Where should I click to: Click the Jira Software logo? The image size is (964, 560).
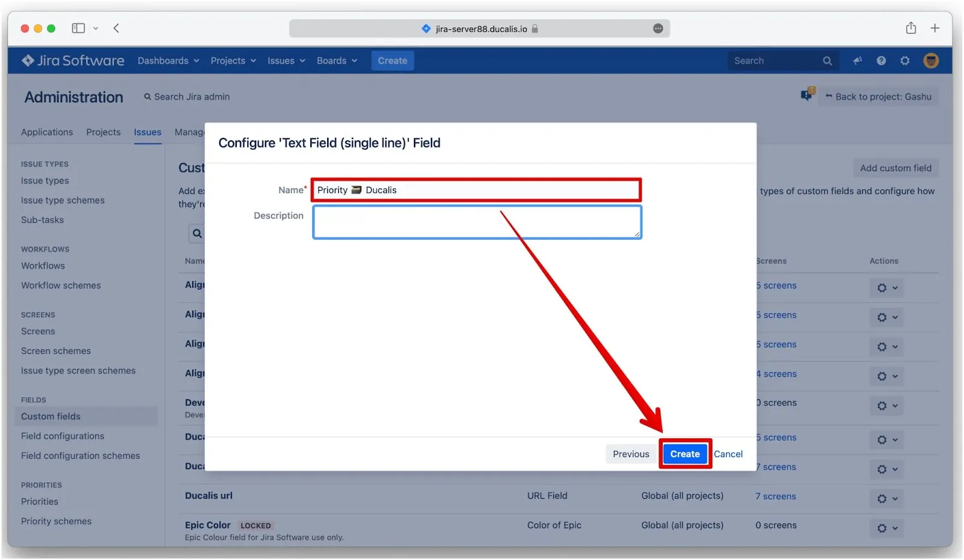(73, 61)
